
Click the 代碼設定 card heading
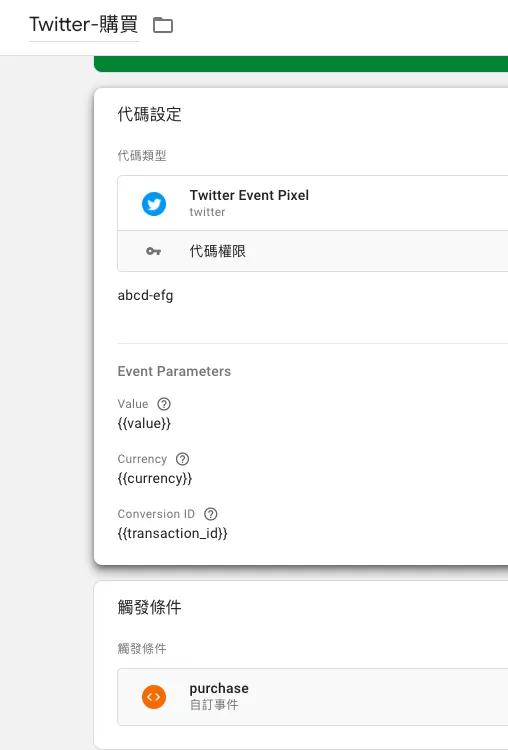pos(149,114)
